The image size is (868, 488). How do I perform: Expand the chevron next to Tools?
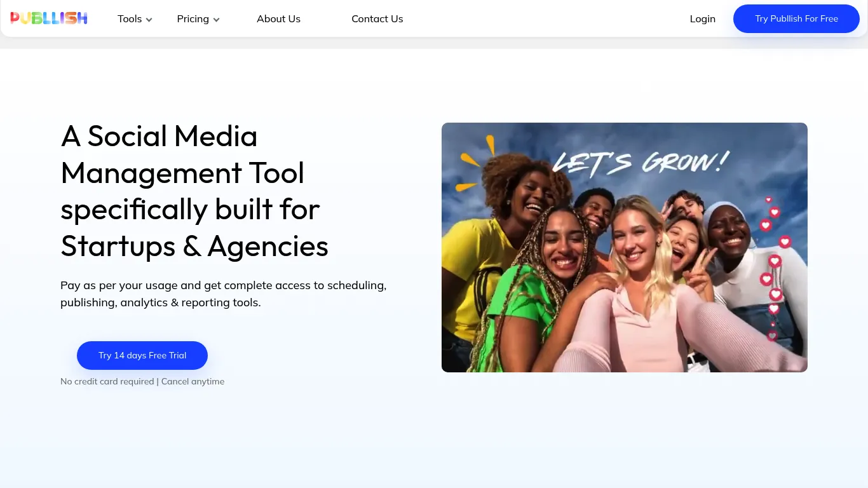(149, 20)
